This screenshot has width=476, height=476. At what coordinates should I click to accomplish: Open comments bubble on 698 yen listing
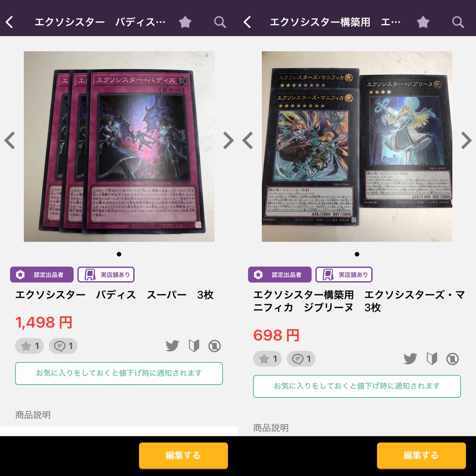pyautogui.click(x=301, y=359)
